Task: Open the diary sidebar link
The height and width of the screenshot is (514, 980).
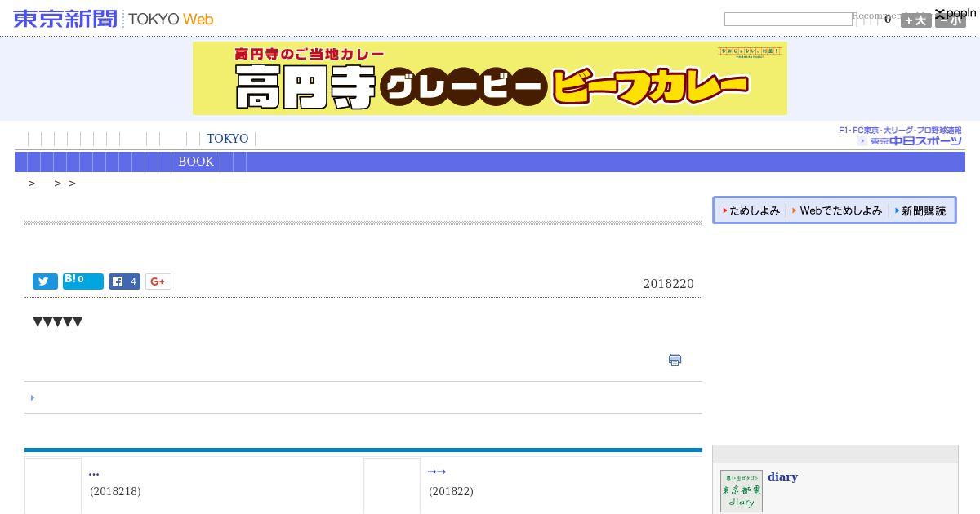Action: tap(782, 477)
